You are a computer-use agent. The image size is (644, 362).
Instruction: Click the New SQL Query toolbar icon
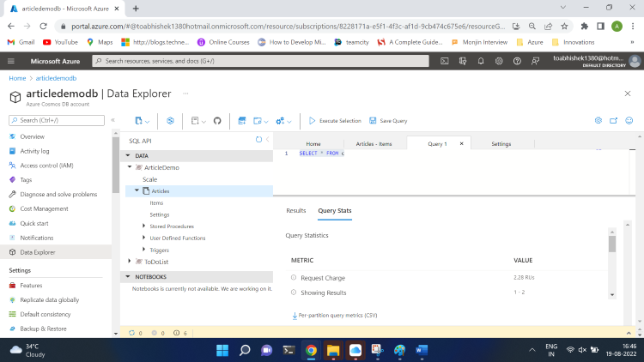242,121
